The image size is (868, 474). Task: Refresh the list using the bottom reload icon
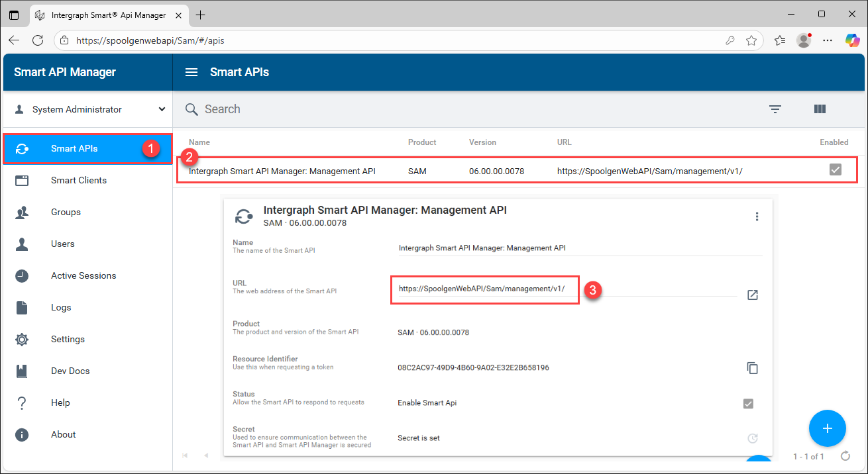(845, 456)
